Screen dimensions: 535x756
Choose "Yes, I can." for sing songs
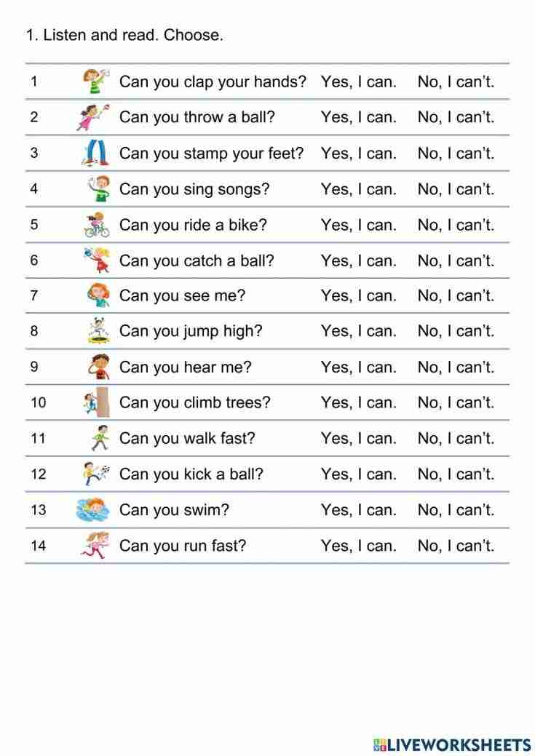pos(359,189)
